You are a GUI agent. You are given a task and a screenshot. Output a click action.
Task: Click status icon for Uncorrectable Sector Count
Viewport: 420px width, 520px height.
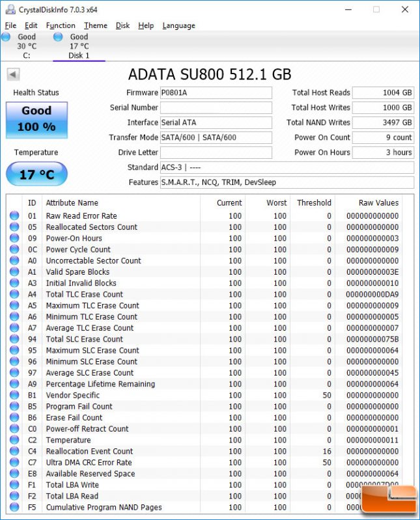(14, 260)
